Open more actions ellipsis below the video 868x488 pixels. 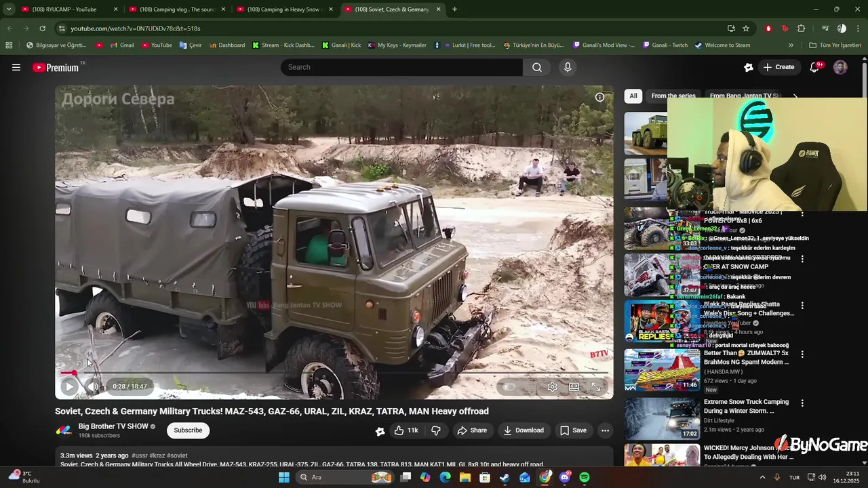(606, 430)
